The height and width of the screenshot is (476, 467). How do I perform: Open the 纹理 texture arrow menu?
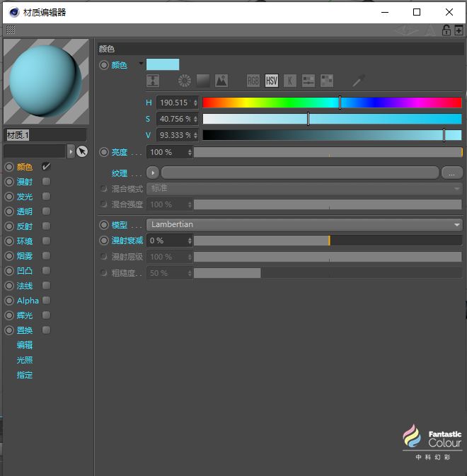coord(153,173)
